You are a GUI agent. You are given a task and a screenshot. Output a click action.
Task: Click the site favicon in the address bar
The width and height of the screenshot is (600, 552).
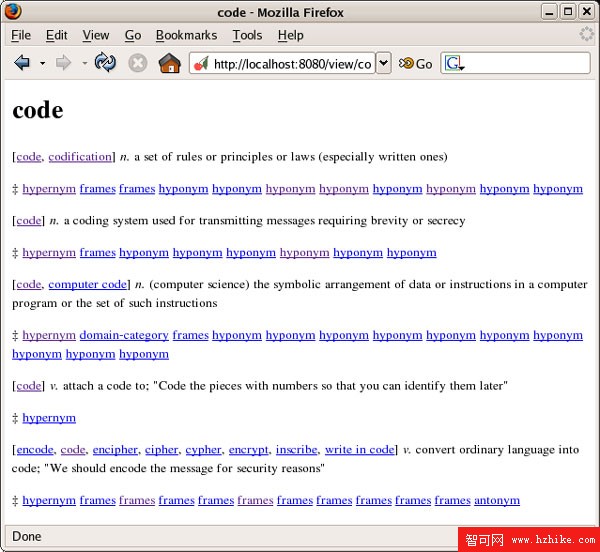coord(201,63)
